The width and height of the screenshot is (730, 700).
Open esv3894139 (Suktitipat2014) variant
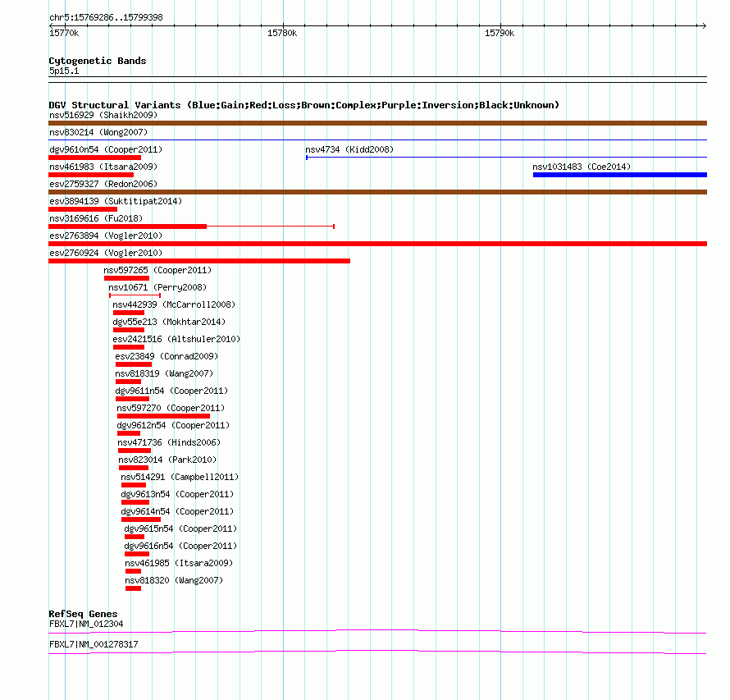point(116,201)
